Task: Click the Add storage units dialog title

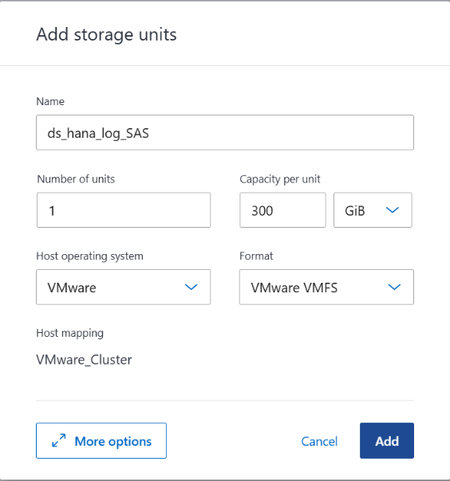Action: pyautogui.click(x=106, y=35)
